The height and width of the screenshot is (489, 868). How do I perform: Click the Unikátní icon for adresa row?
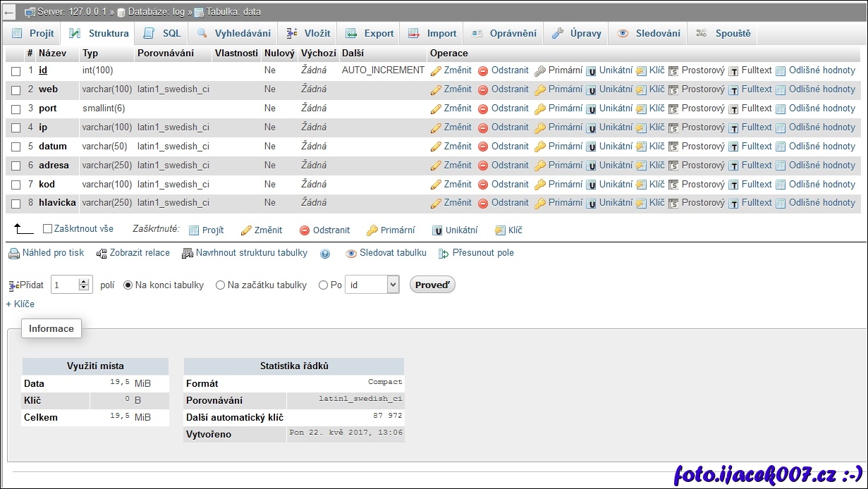(592, 166)
